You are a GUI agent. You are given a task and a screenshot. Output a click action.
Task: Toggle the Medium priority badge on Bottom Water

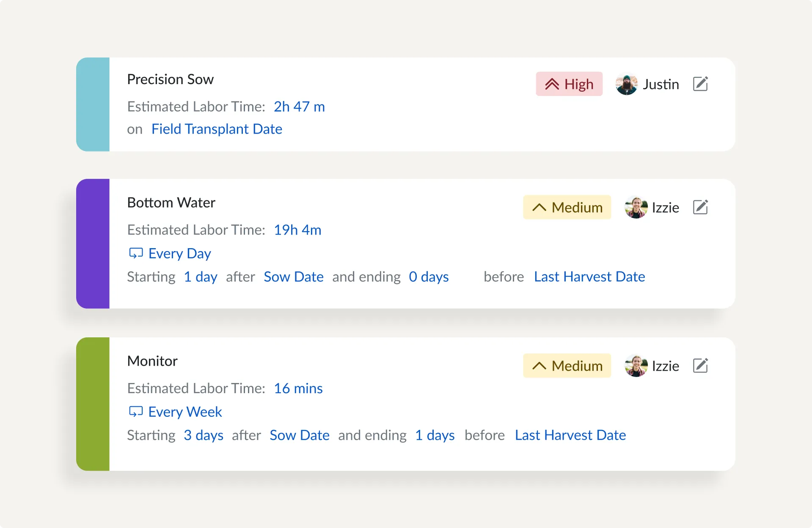[x=567, y=207]
